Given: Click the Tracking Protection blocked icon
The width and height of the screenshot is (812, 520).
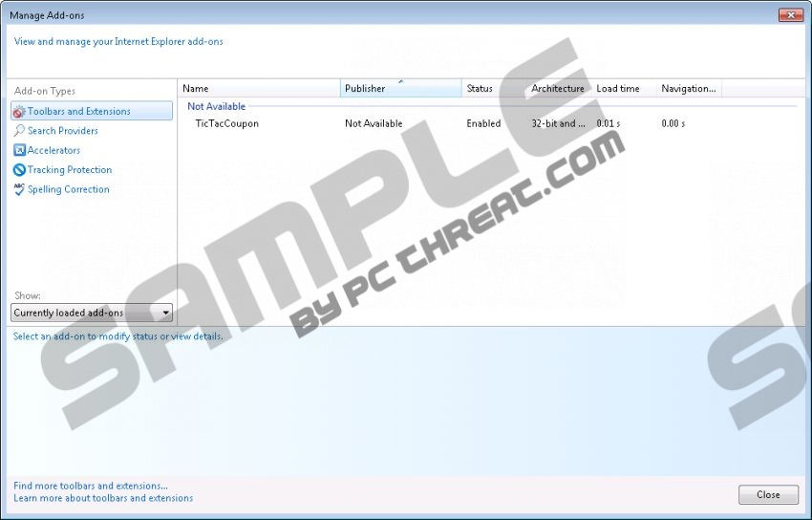Looking at the screenshot, I should (x=19, y=170).
